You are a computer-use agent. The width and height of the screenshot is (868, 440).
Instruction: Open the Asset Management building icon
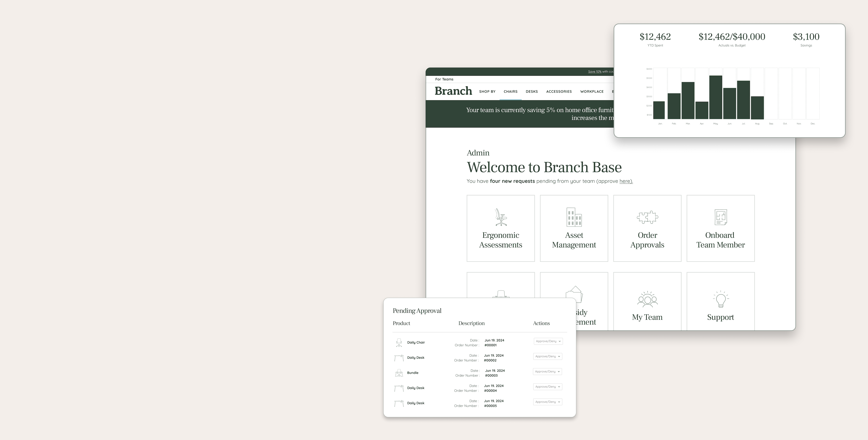(x=574, y=217)
